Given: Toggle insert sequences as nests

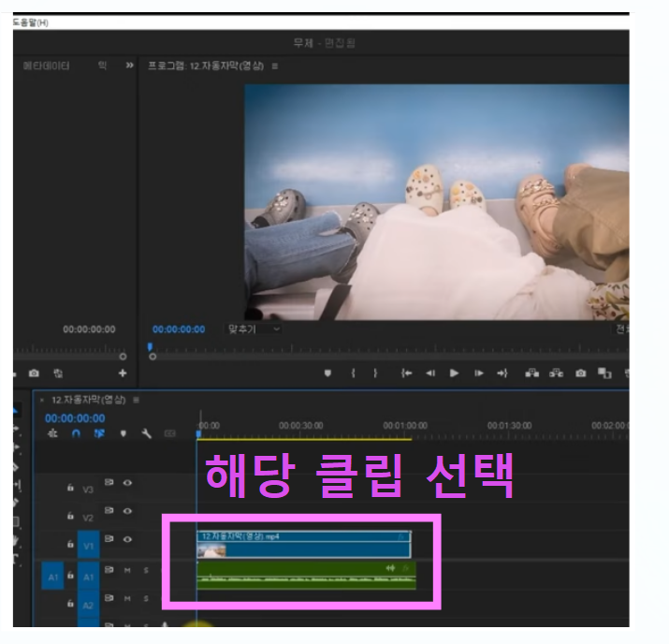Looking at the screenshot, I should (52, 434).
